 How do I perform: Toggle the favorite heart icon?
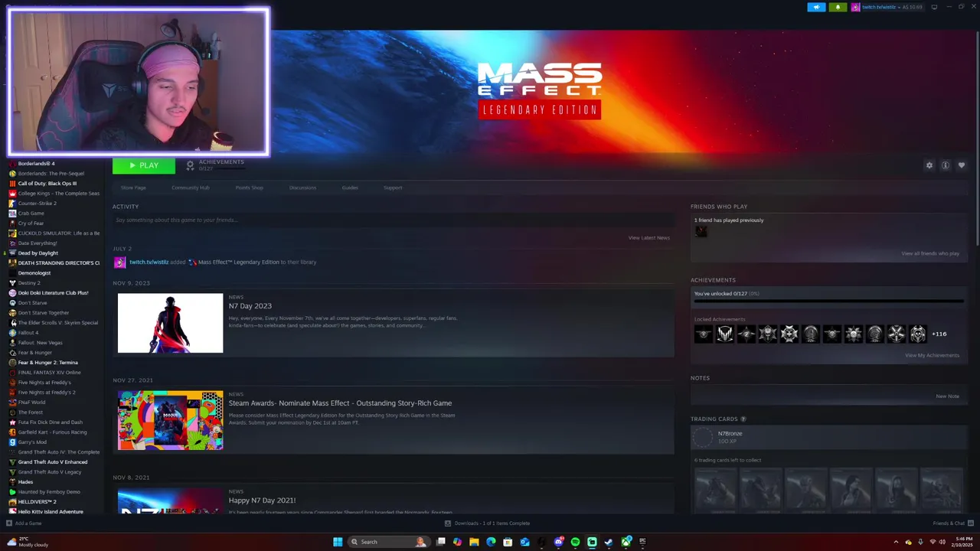(962, 165)
